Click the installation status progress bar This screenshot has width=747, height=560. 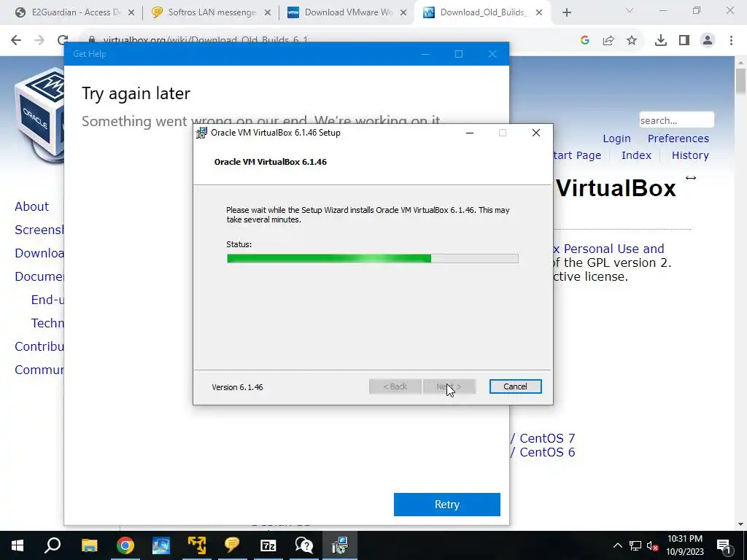point(373,259)
